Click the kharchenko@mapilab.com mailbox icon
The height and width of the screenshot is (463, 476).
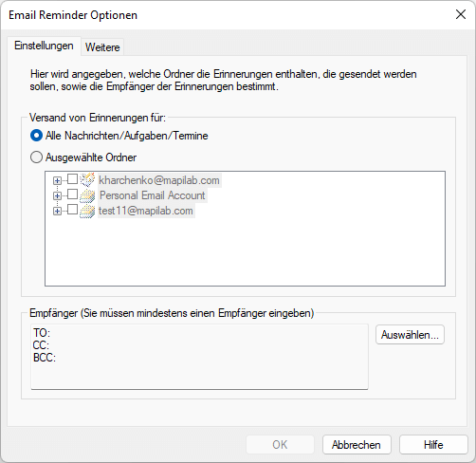[87, 179]
